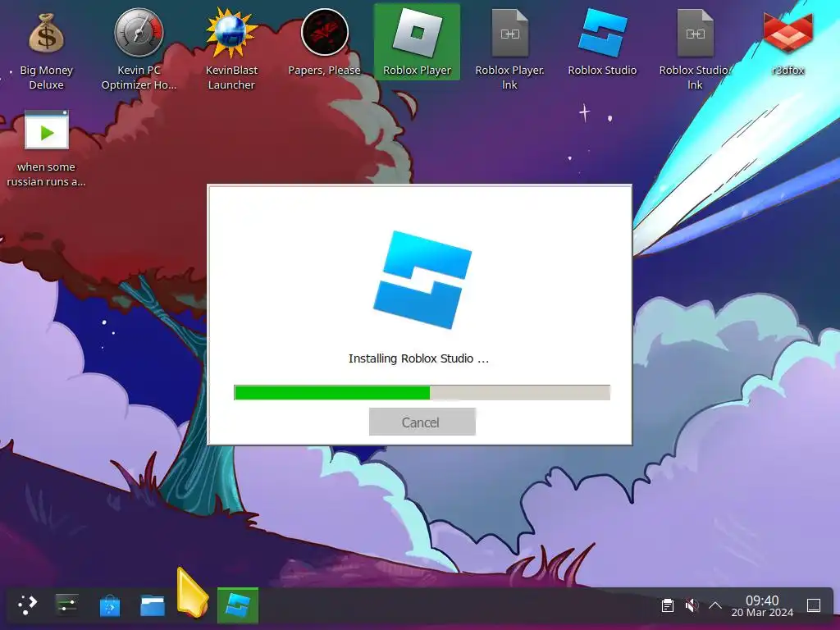Open the file manager from the taskbar
The height and width of the screenshot is (630, 840).
pyautogui.click(x=152, y=605)
